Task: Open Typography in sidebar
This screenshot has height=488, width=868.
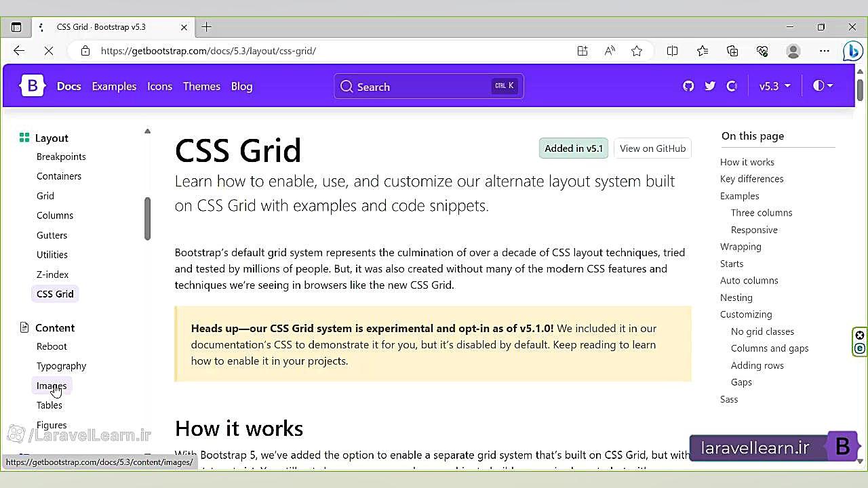Action: tap(61, 366)
